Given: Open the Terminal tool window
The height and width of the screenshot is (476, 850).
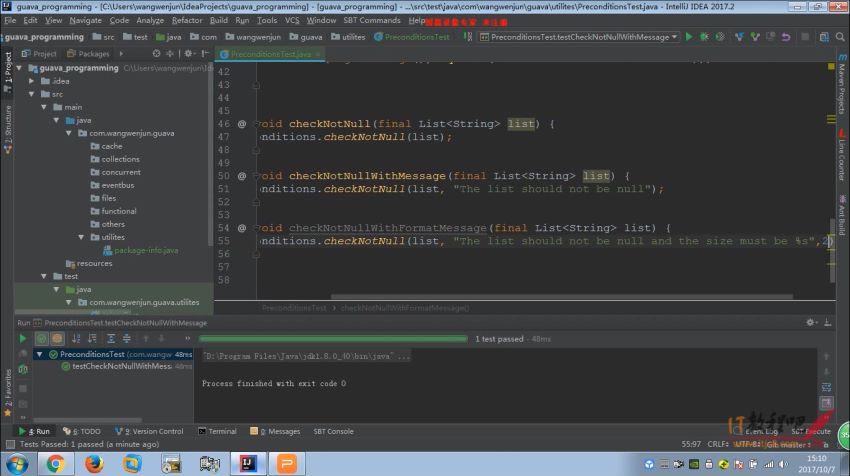Looking at the screenshot, I should (217, 432).
